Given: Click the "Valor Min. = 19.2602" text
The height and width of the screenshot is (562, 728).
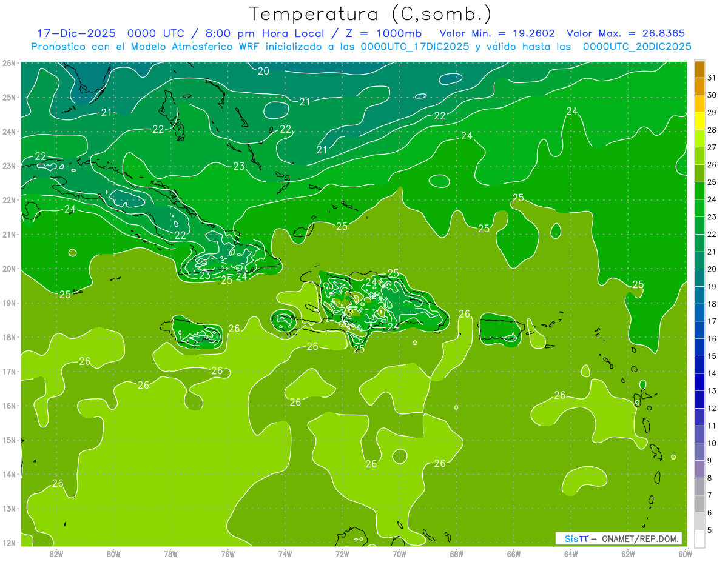Looking at the screenshot, I should (498, 33).
